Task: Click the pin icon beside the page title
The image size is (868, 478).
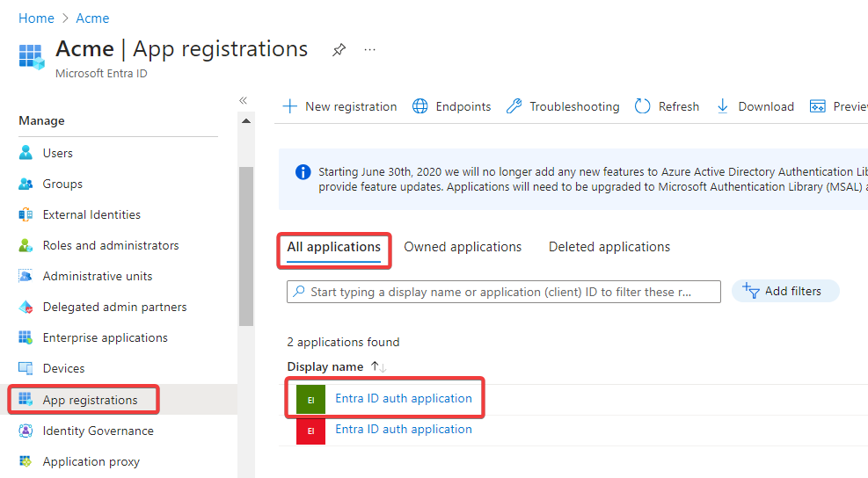Action: click(x=339, y=50)
